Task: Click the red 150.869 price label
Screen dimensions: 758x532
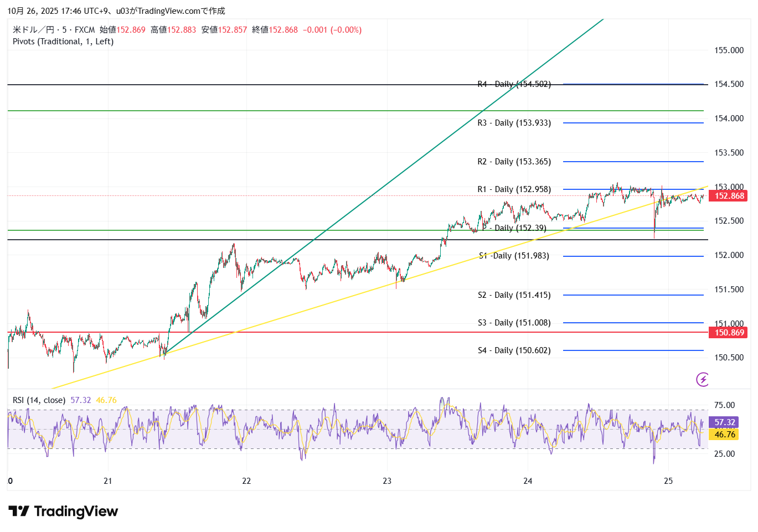Action: [x=729, y=333]
